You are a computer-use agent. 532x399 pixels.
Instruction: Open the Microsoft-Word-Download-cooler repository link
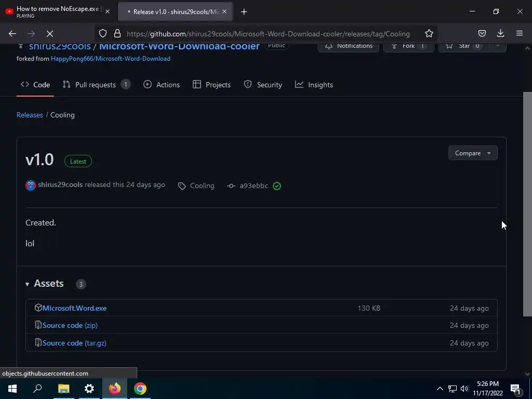179,46
